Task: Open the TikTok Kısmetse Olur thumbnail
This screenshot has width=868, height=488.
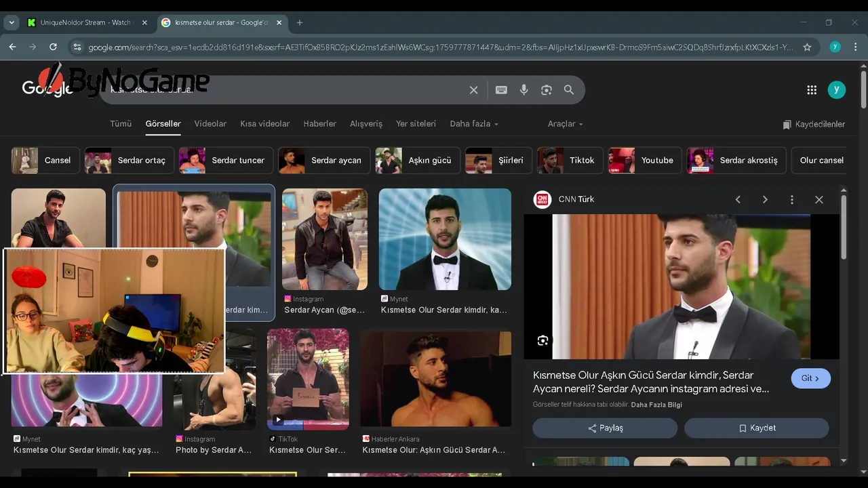Action: click(308, 380)
